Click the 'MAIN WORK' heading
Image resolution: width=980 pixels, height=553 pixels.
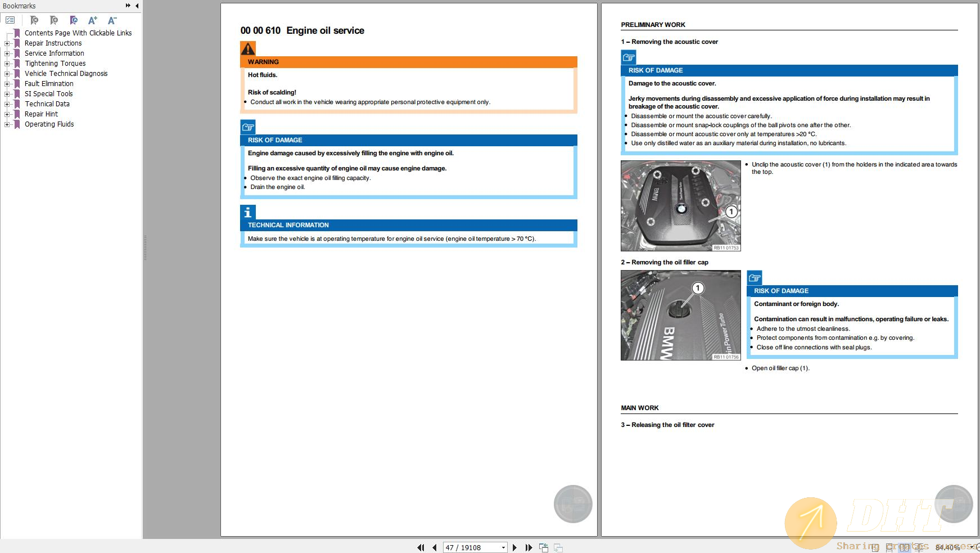point(640,408)
